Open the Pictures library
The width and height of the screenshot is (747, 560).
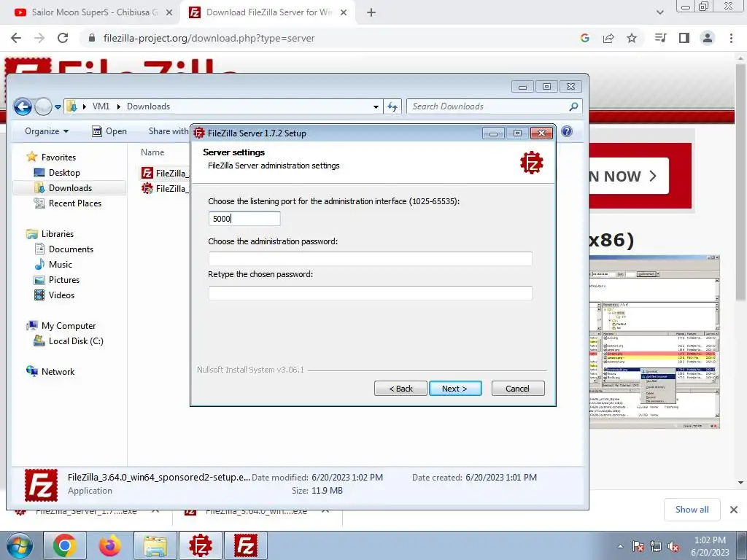point(57,280)
